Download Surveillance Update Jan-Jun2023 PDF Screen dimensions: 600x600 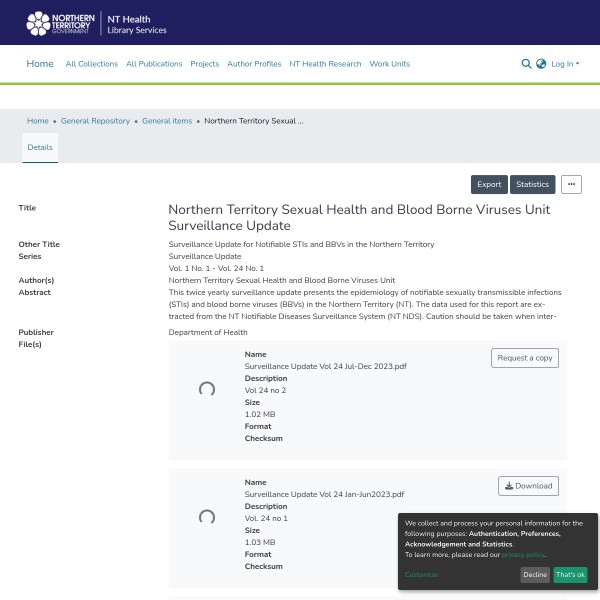pyautogui.click(x=528, y=486)
